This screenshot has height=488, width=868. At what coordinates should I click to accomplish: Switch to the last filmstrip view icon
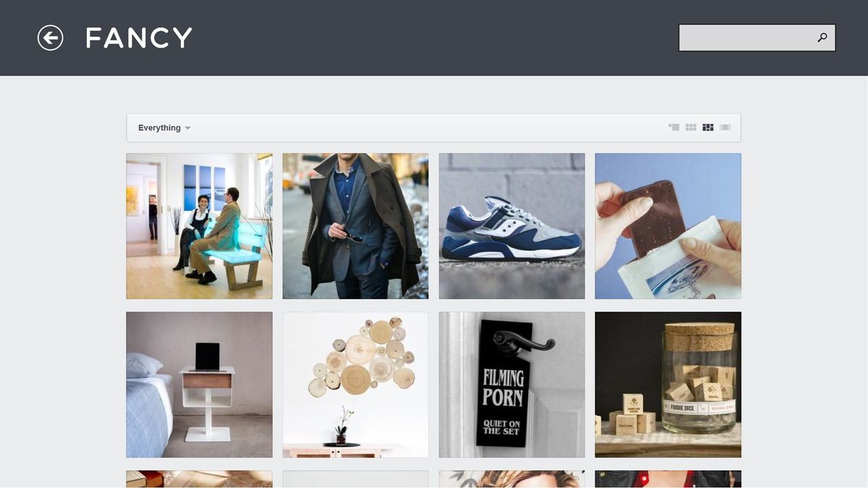click(x=726, y=127)
